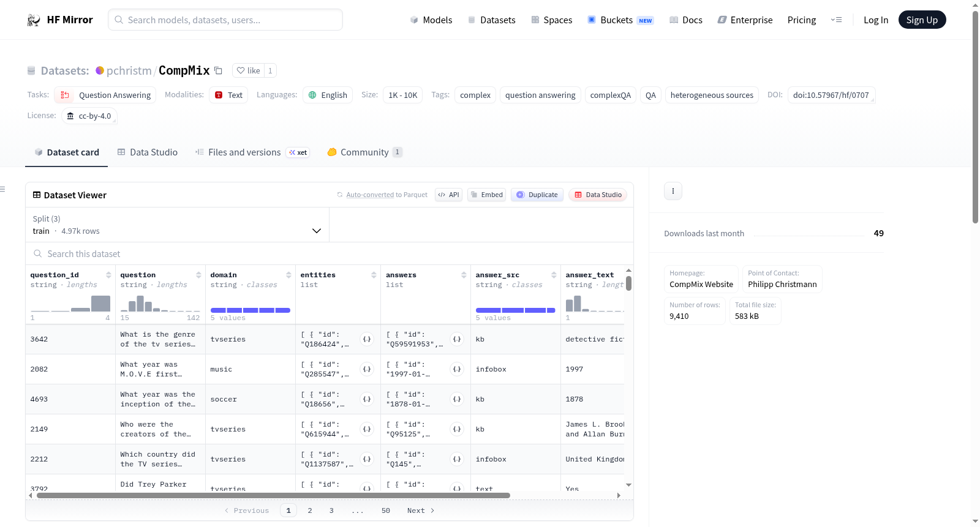Open Buckets NEW section
This screenshot has height=527, width=980.
(x=620, y=20)
